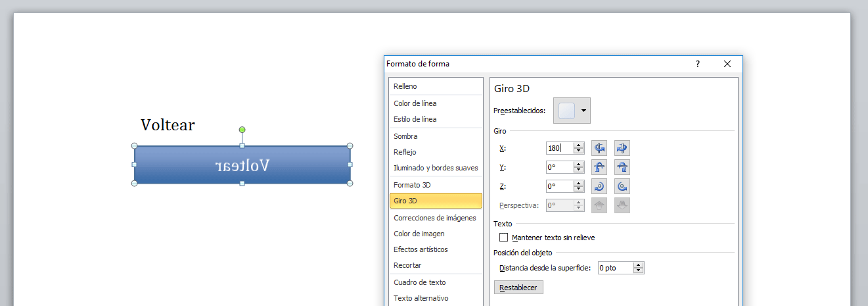Click the rotate right button for X axis
The image size is (868, 306).
622,148
